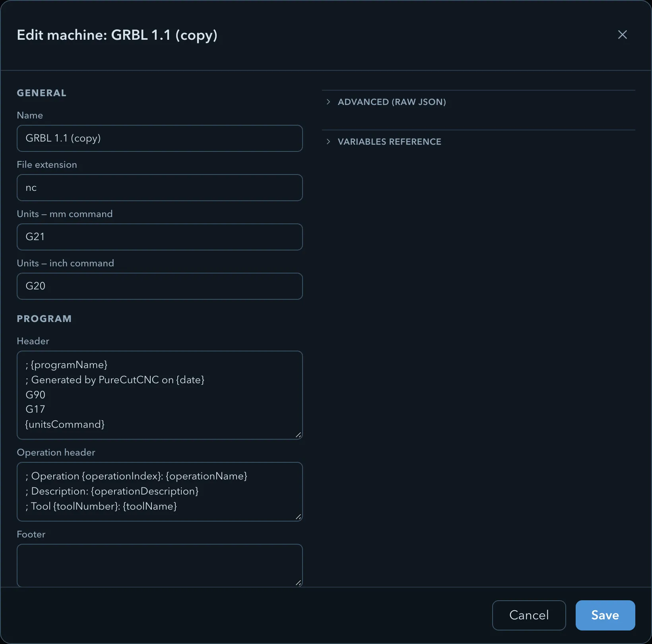Click the '; Operation {operationIndex}' line
652x644 pixels.
tap(136, 476)
